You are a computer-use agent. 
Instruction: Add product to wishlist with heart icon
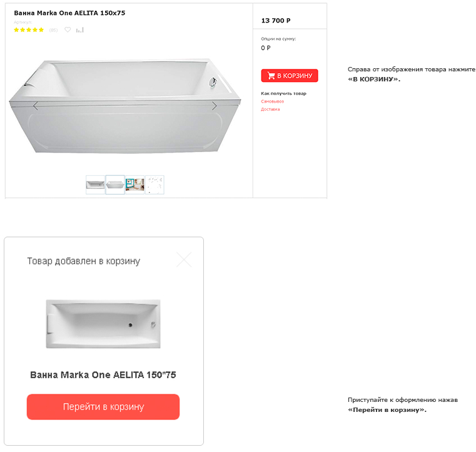point(68,29)
